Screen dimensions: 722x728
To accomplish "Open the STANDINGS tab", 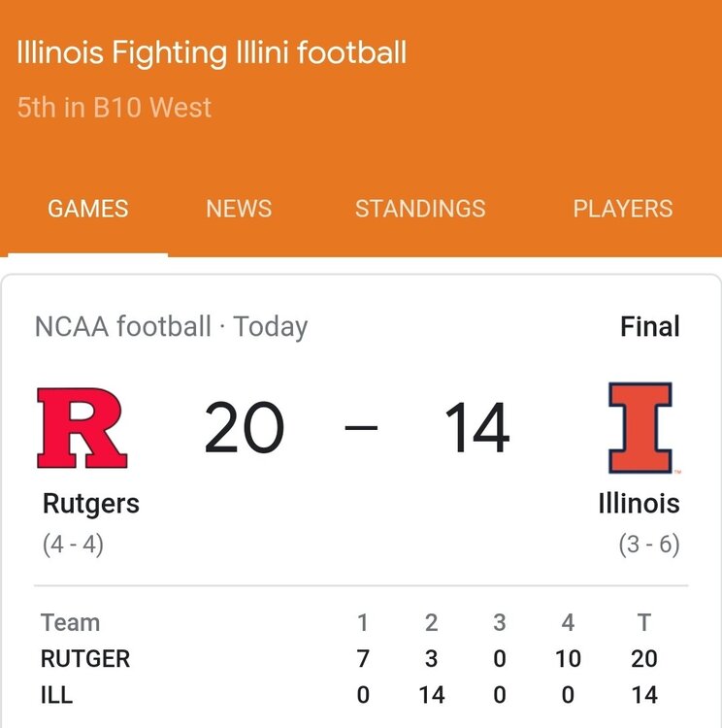I will (420, 209).
